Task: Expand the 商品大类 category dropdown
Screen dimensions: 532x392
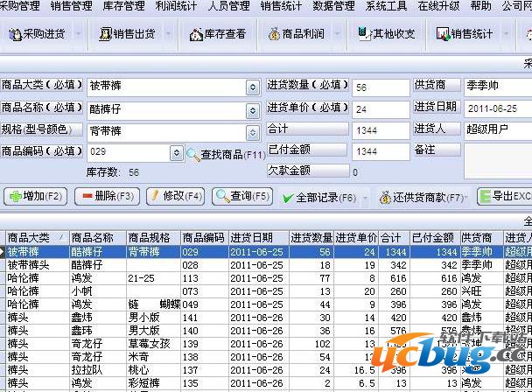Action: [x=253, y=87]
